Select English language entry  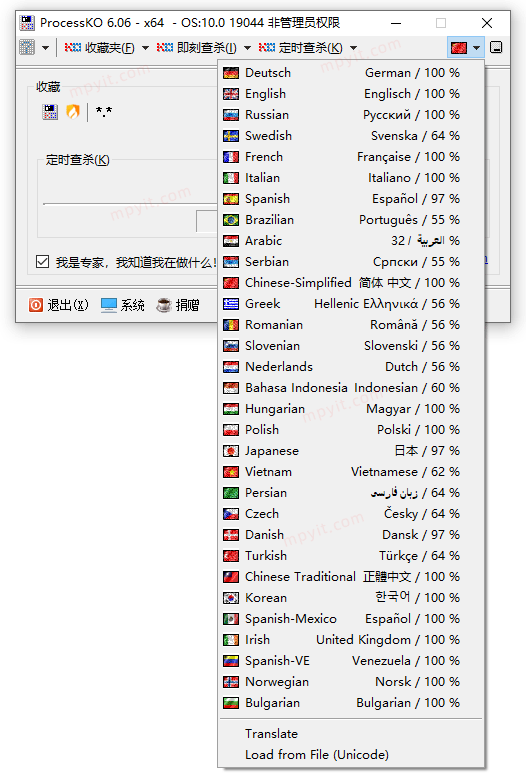coord(351,94)
